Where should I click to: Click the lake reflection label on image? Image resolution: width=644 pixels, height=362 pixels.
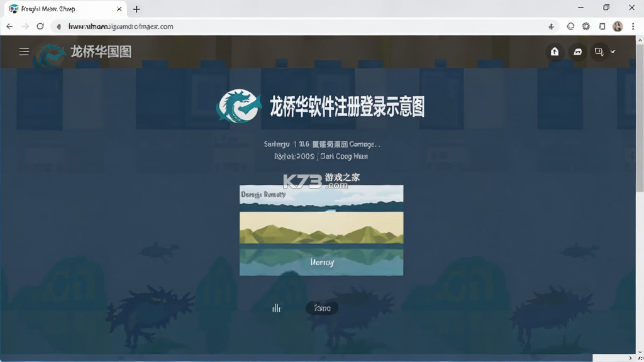(322, 262)
